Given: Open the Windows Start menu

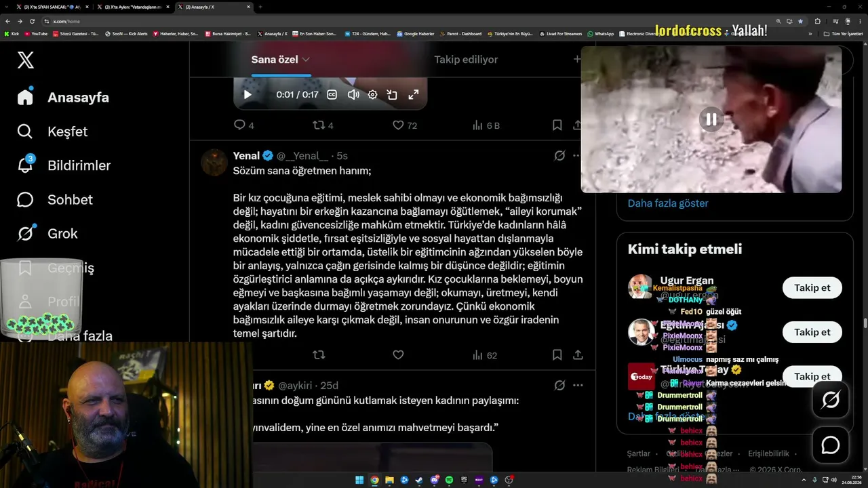Looking at the screenshot, I should point(359,480).
